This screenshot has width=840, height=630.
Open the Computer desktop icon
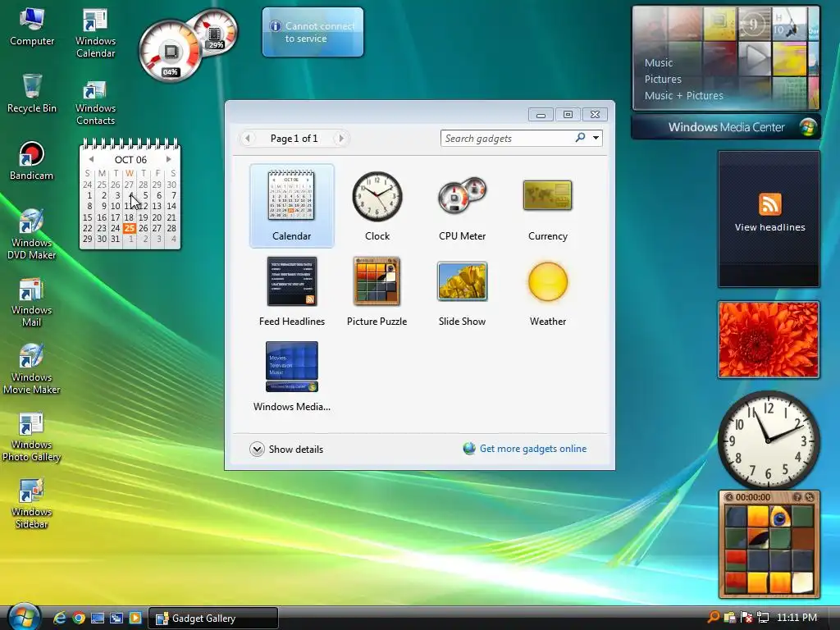point(32,27)
